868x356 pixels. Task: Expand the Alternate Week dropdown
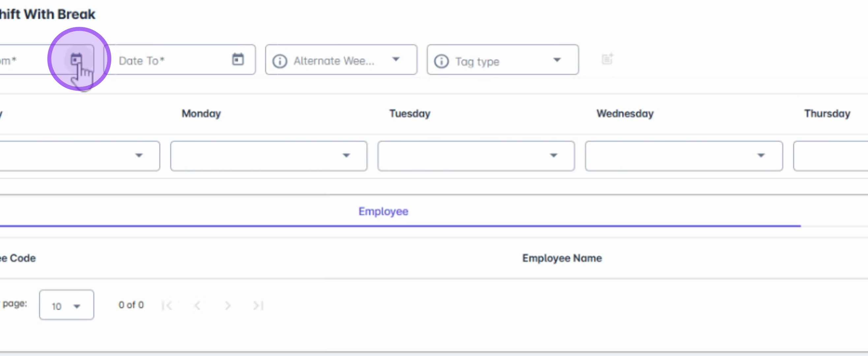(396, 60)
